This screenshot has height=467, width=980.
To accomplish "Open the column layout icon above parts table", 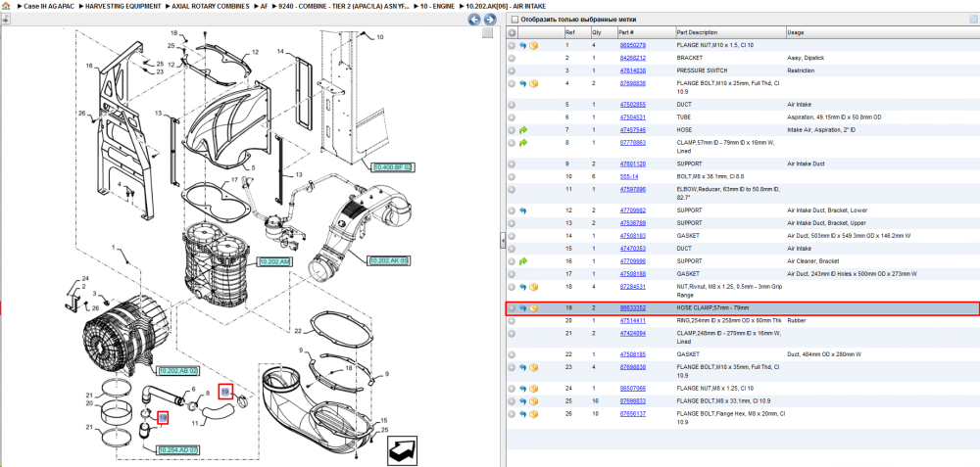I will click(x=972, y=20).
